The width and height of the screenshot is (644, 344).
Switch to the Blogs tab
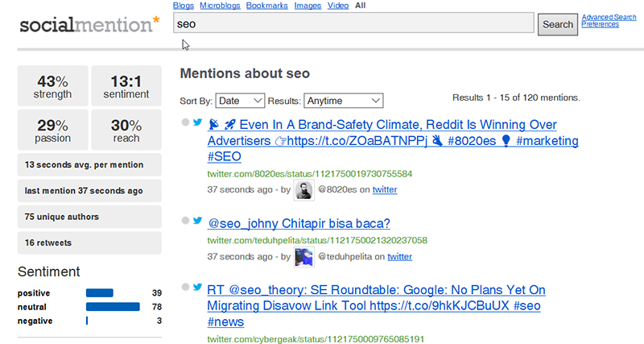click(x=184, y=6)
